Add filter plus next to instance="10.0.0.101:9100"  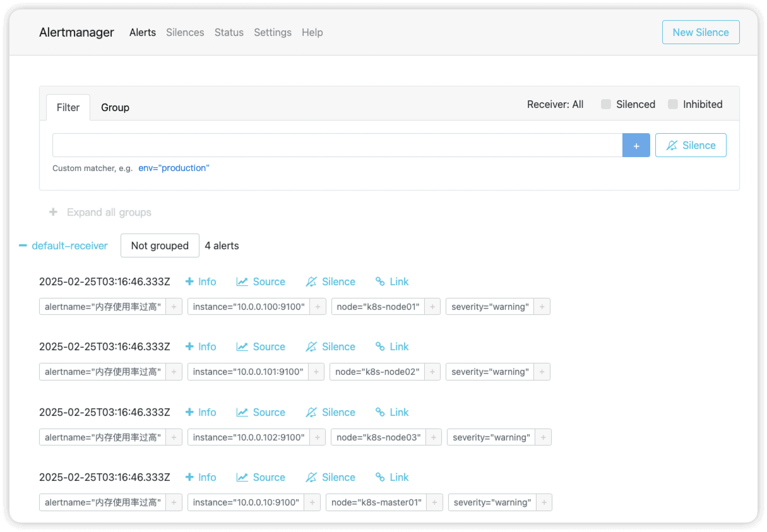(x=317, y=372)
